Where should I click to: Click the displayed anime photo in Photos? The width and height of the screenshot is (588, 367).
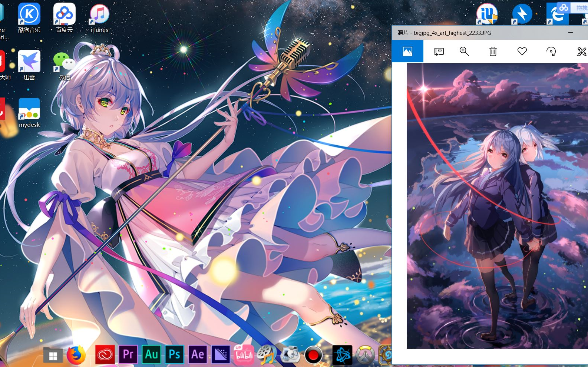click(x=497, y=206)
